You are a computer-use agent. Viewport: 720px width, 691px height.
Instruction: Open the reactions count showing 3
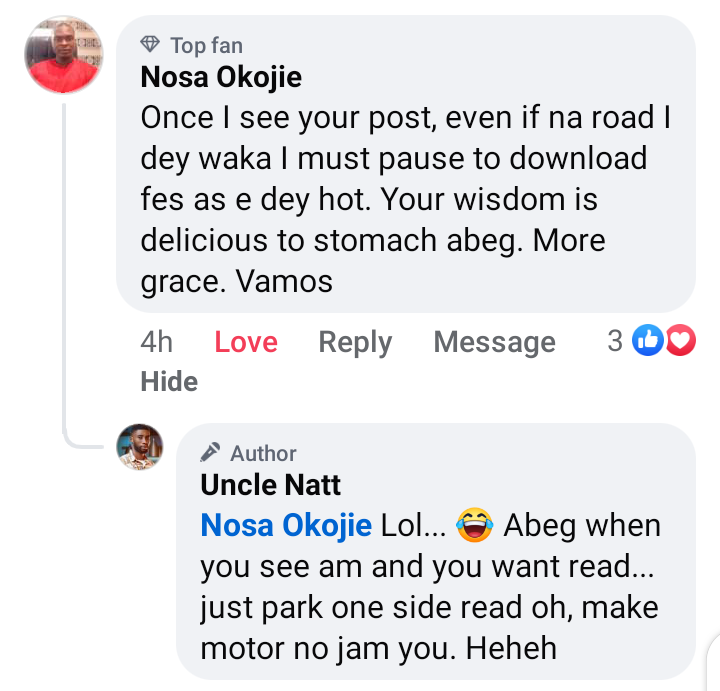615,341
